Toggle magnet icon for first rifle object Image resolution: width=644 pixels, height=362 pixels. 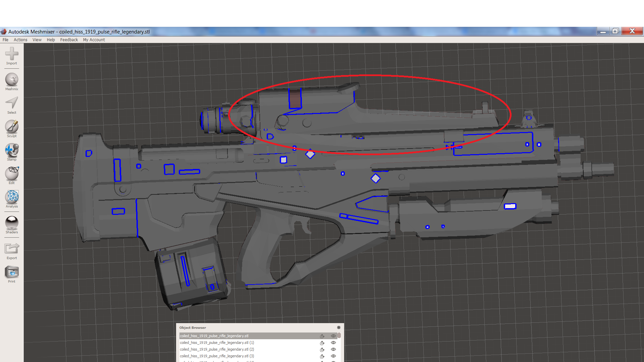point(322,336)
